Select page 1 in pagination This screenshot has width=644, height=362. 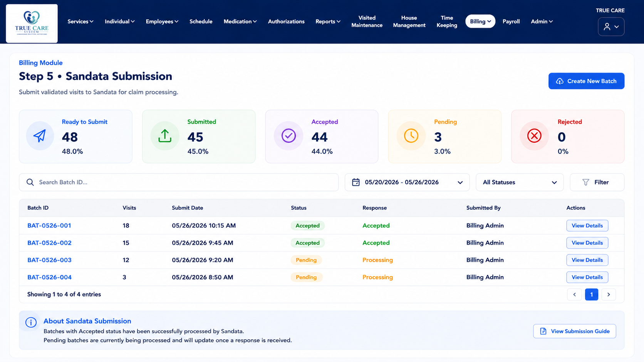pos(592,294)
